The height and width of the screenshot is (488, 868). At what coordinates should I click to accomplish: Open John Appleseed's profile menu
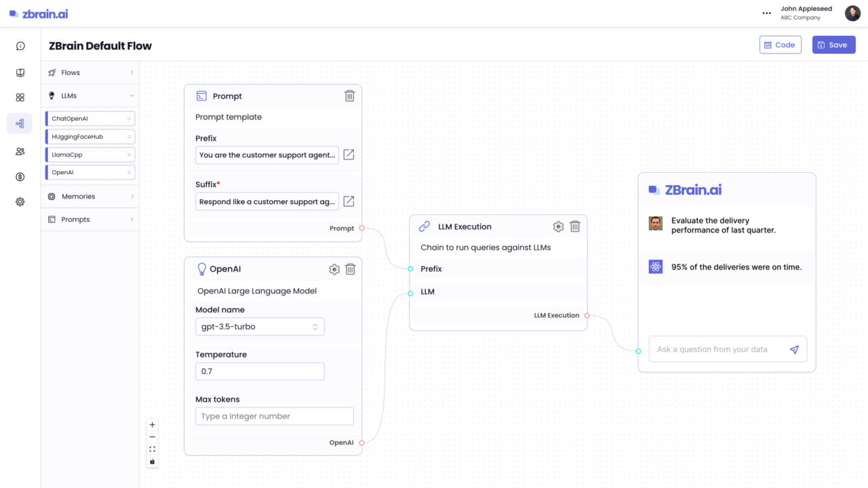tap(852, 13)
